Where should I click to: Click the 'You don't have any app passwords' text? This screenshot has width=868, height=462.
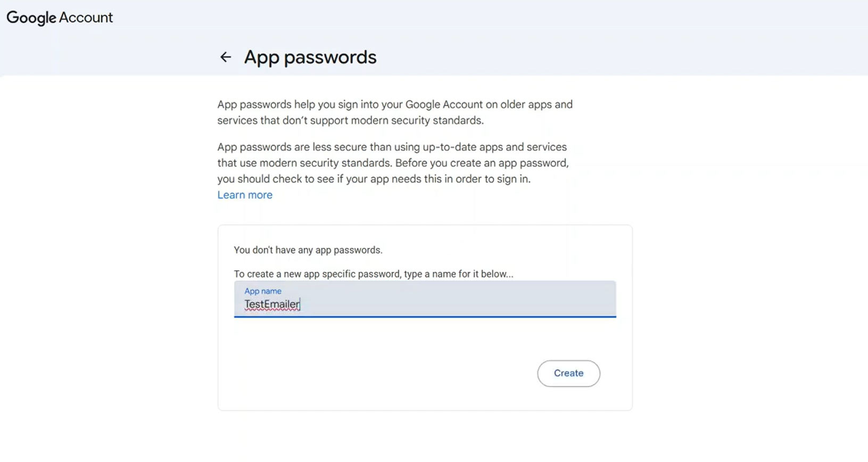(x=308, y=250)
